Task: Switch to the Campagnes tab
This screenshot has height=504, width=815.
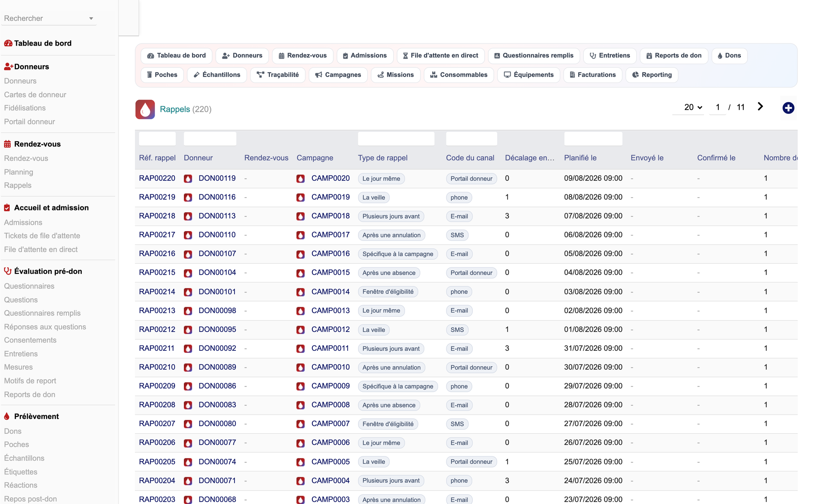Action: click(338, 75)
